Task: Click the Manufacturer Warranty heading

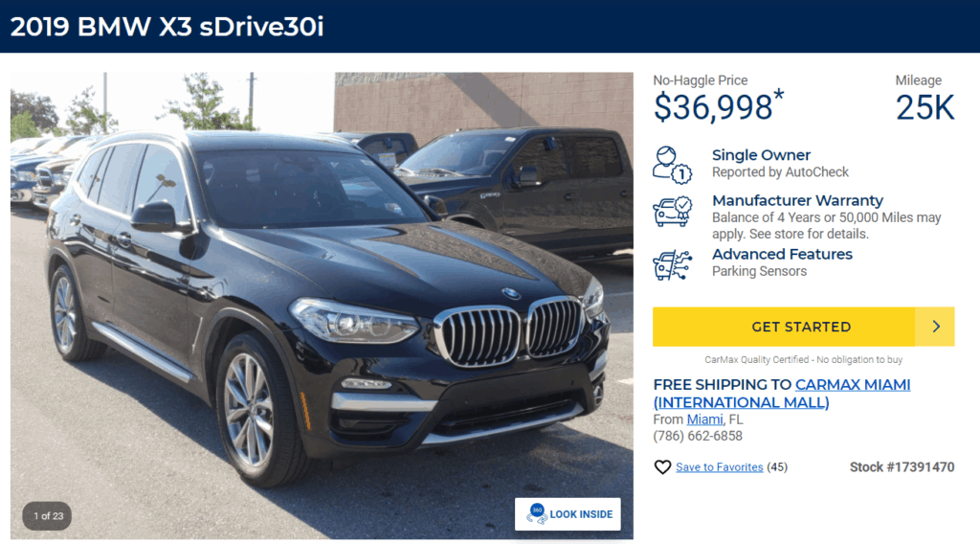Action: point(797,201)
